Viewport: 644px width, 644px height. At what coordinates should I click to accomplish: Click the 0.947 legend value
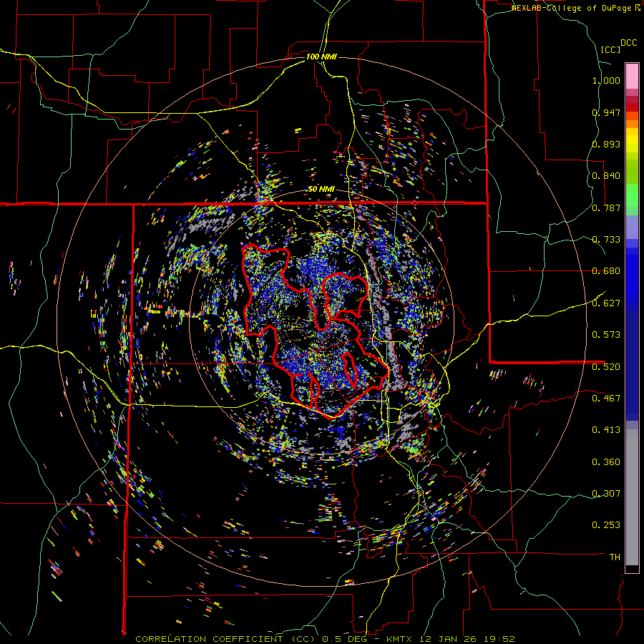pos(606,112)
